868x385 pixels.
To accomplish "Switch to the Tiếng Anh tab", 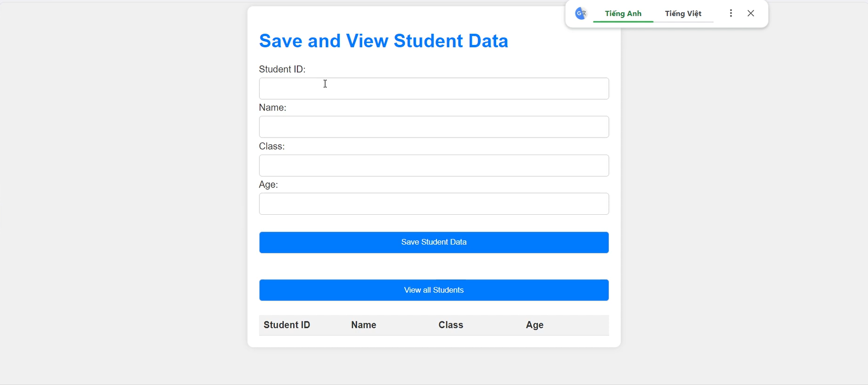I will pos(623,14).
